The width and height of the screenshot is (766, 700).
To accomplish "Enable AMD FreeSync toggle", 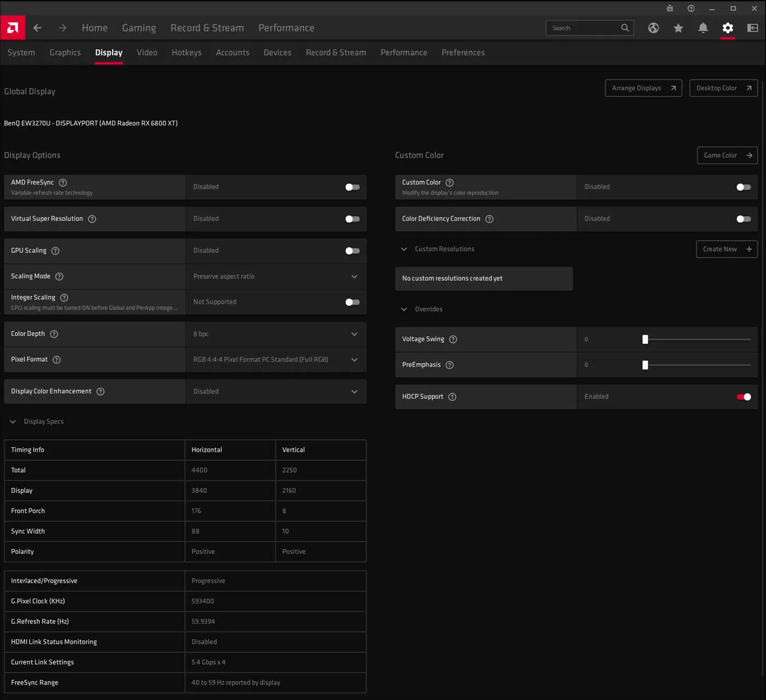I will tap(352, 187).
